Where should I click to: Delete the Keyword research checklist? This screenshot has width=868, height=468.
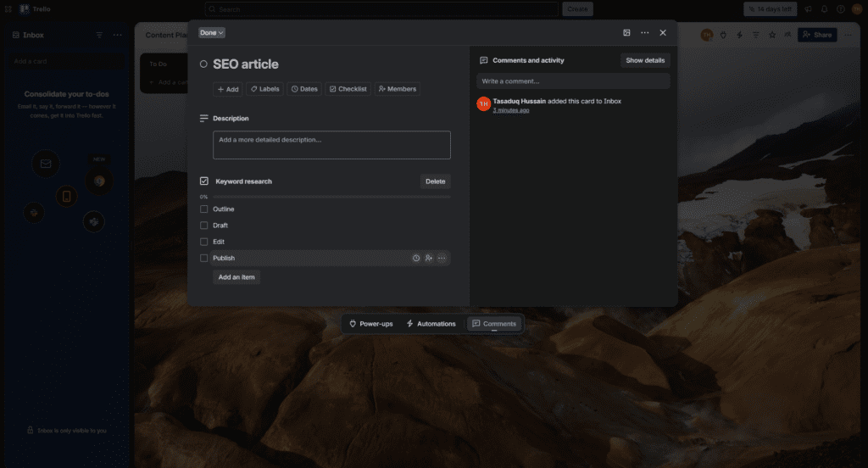coord(435,181)
